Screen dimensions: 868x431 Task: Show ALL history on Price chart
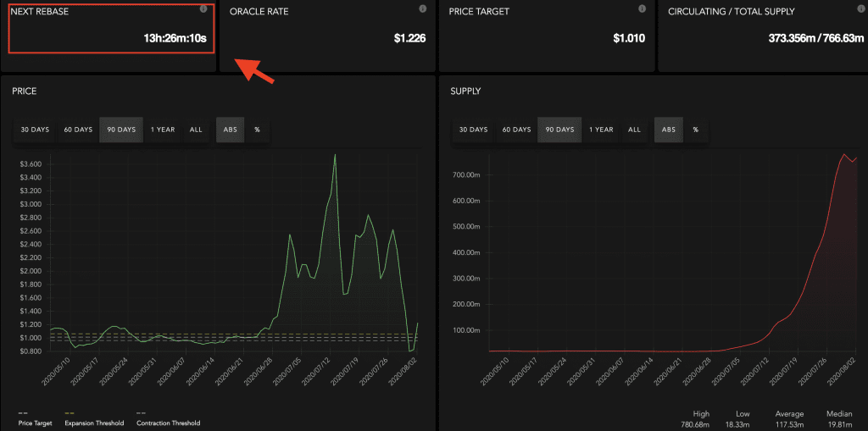196,130
